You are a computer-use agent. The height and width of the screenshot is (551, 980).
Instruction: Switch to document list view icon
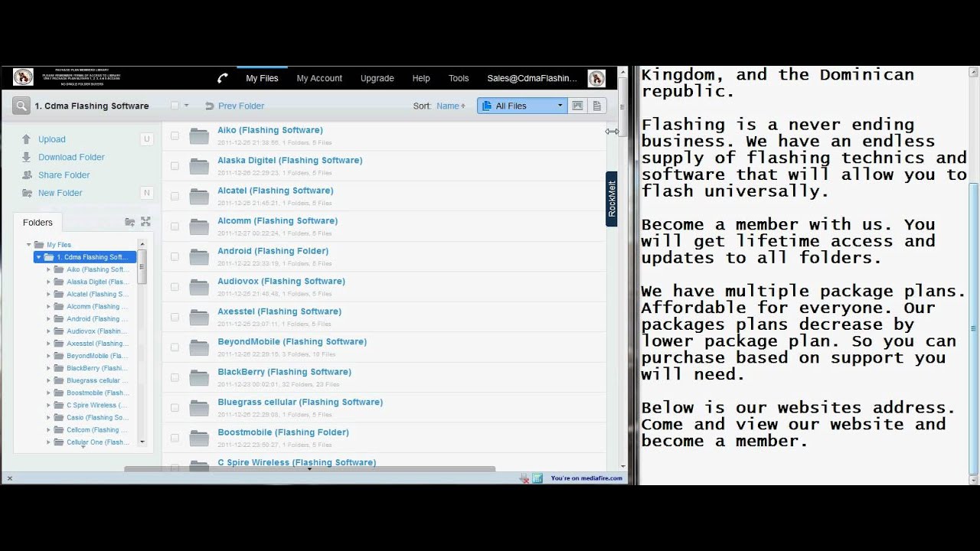click(x=596, y=106)
